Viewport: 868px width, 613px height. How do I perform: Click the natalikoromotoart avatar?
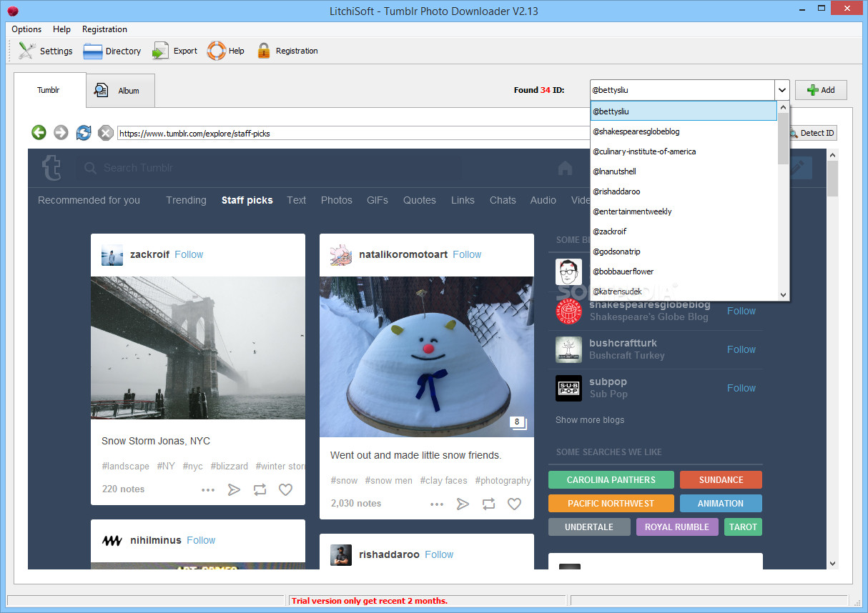tap(341, 254)
